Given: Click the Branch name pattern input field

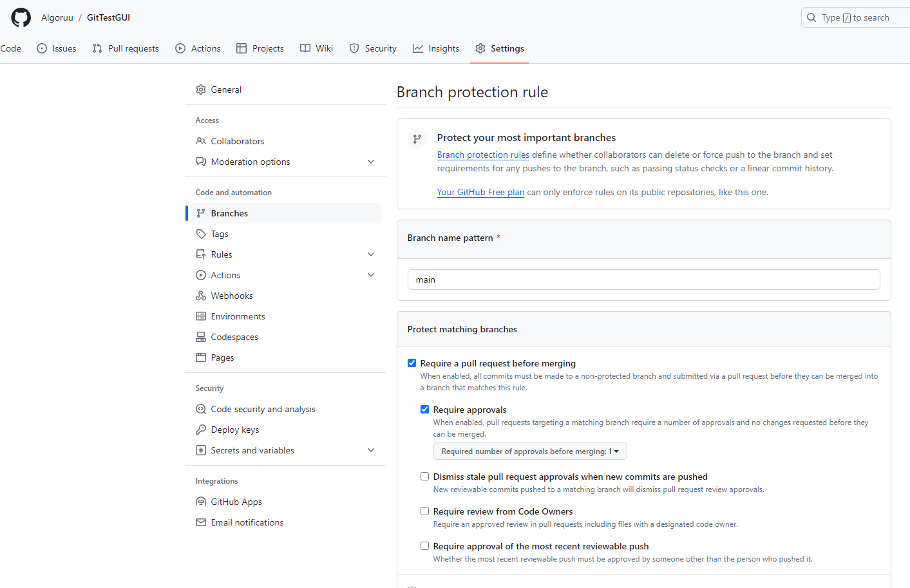Looking at the screenshot, I should [x=644, y=280].
